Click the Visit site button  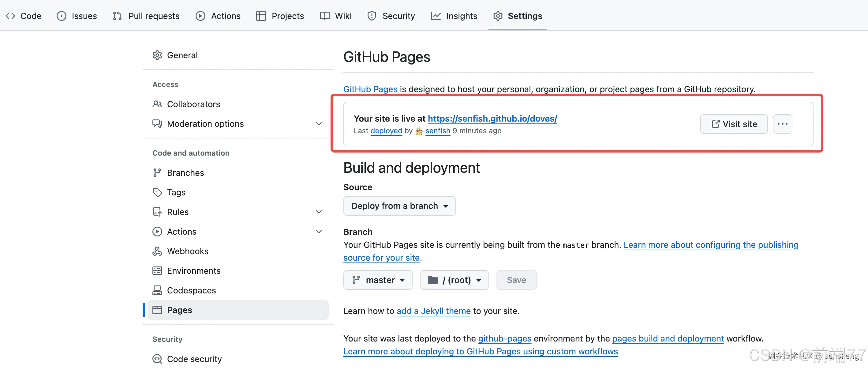point(734,124)
